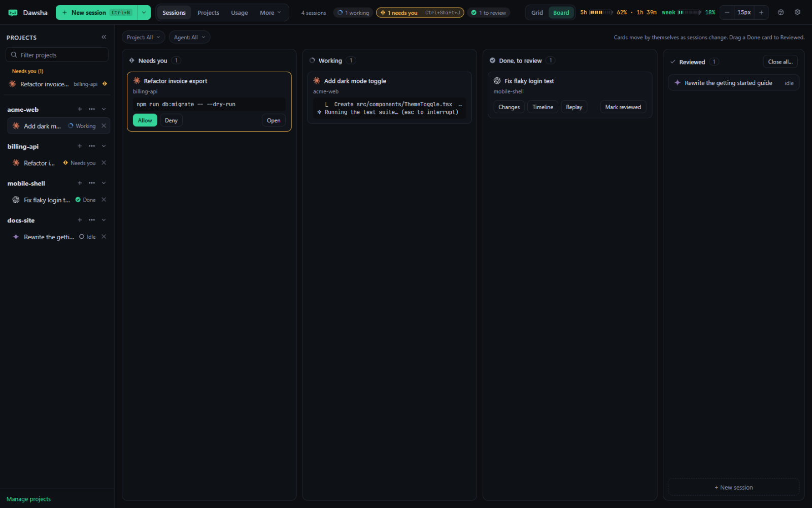Allow the npm run db:migrate command
The height and width of the screenshot is (508, 812).
[x=145, y=120]
